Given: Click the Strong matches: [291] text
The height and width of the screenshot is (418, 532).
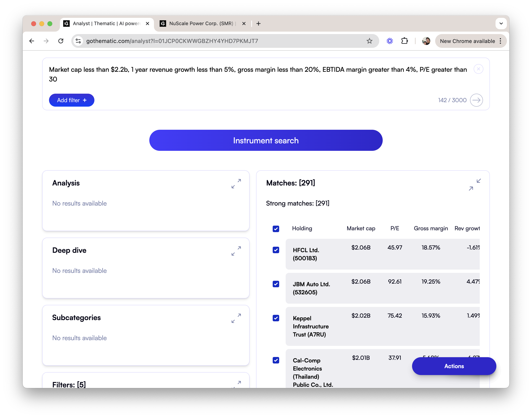Looking at the screenshot, I should 297,203.
